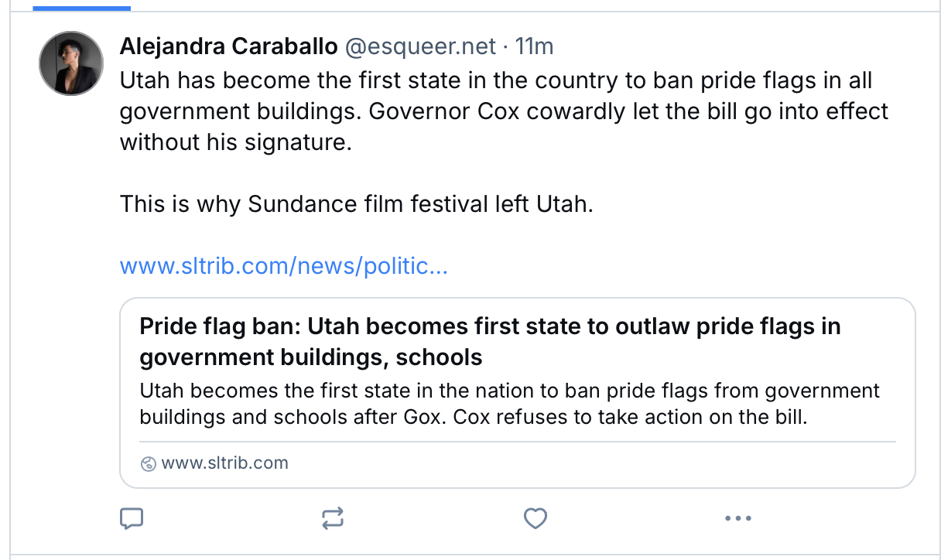Click the word Utah starting the post
Image resolution: width=941 pixels, height=560 pixels.
145,80
